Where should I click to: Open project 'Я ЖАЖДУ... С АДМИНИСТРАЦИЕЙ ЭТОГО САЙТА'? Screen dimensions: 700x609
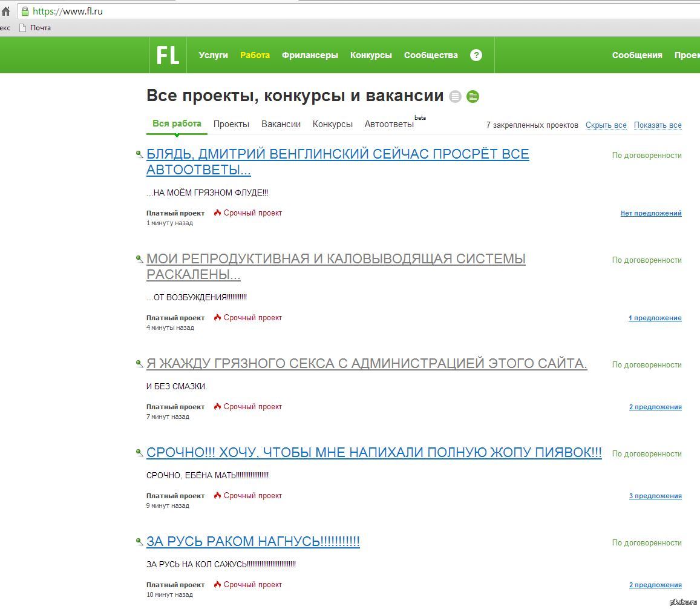click(367, 363)
